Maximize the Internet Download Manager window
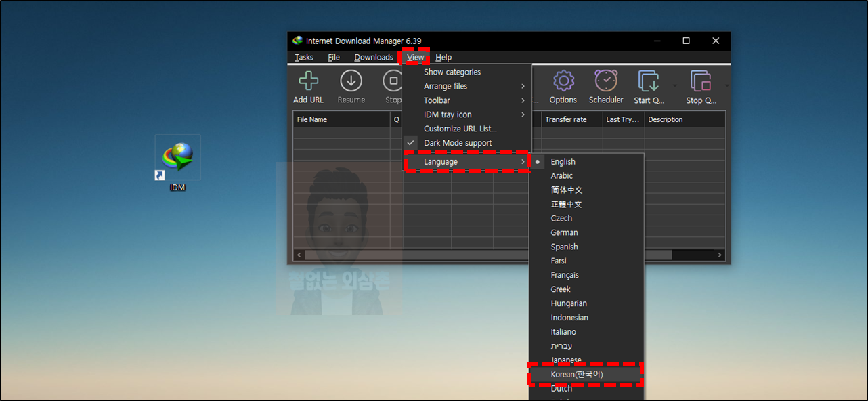The width and height of the screenshot is (868, 401). [686, 41]
